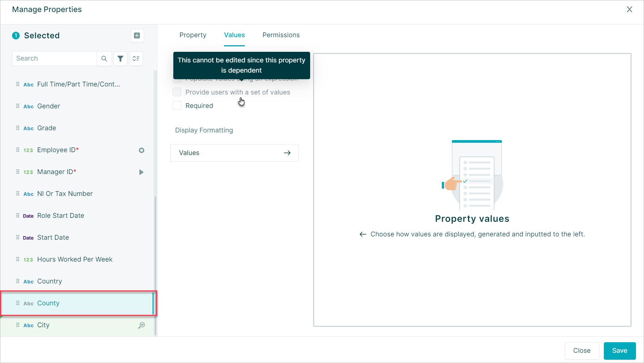
Task: Select NI Or Tax Number property
Action: (x=65, y=194)
